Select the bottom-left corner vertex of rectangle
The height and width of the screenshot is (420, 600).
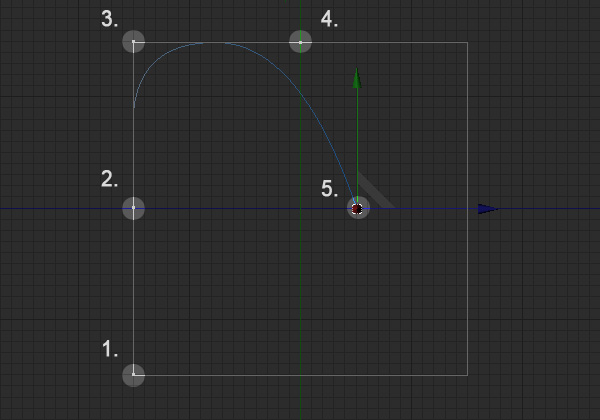pos(133,375)
